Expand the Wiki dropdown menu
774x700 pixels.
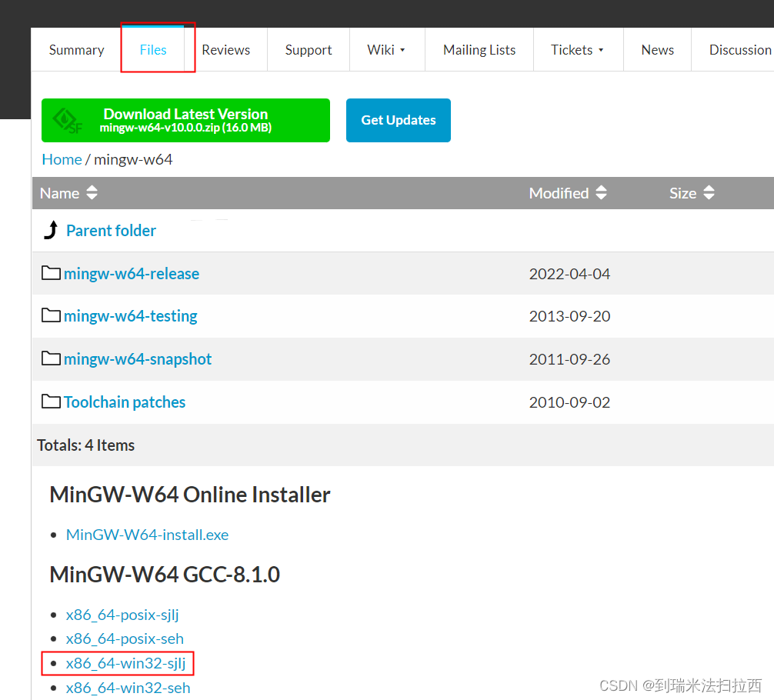click(386, 50)
